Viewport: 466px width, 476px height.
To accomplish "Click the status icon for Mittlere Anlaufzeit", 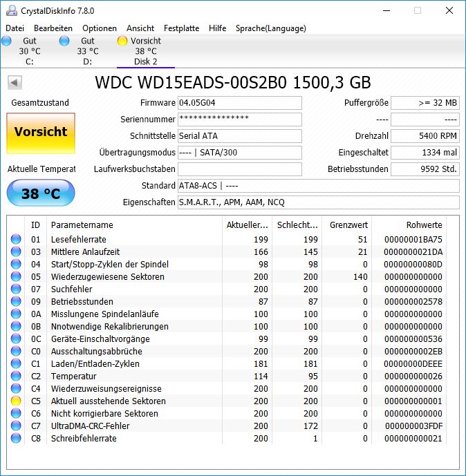I will pyautogui.click(x=16, y=251).
